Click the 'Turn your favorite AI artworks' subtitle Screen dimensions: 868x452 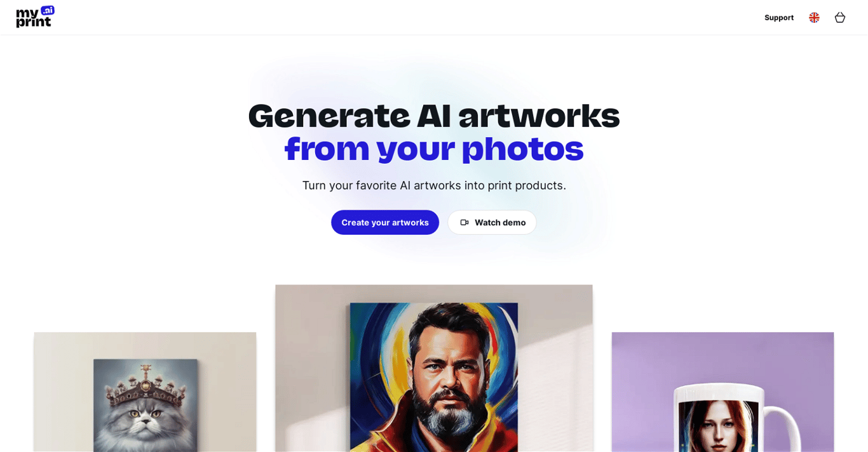[434, 185]
